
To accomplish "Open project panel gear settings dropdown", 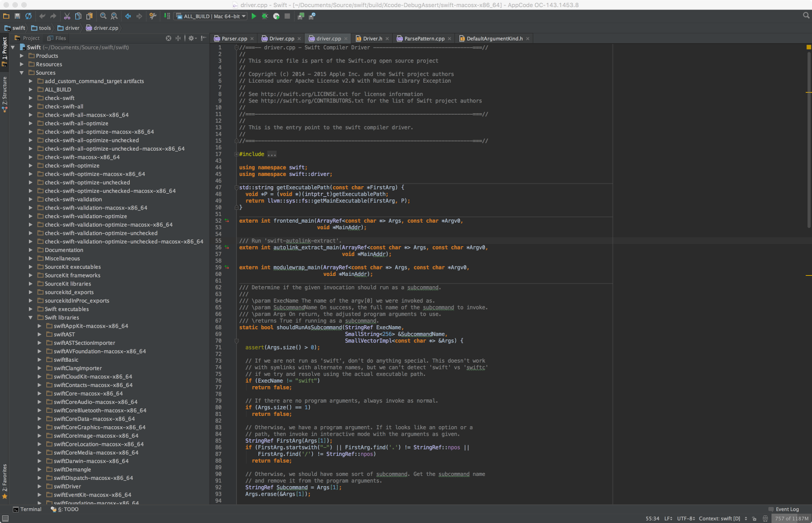I will click(x=192, y=38).
